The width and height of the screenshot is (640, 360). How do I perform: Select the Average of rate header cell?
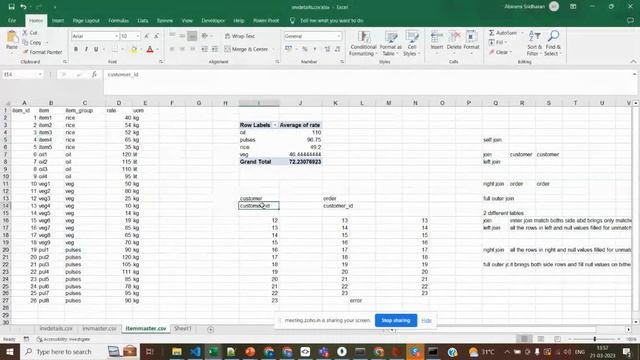coord(300,125)
